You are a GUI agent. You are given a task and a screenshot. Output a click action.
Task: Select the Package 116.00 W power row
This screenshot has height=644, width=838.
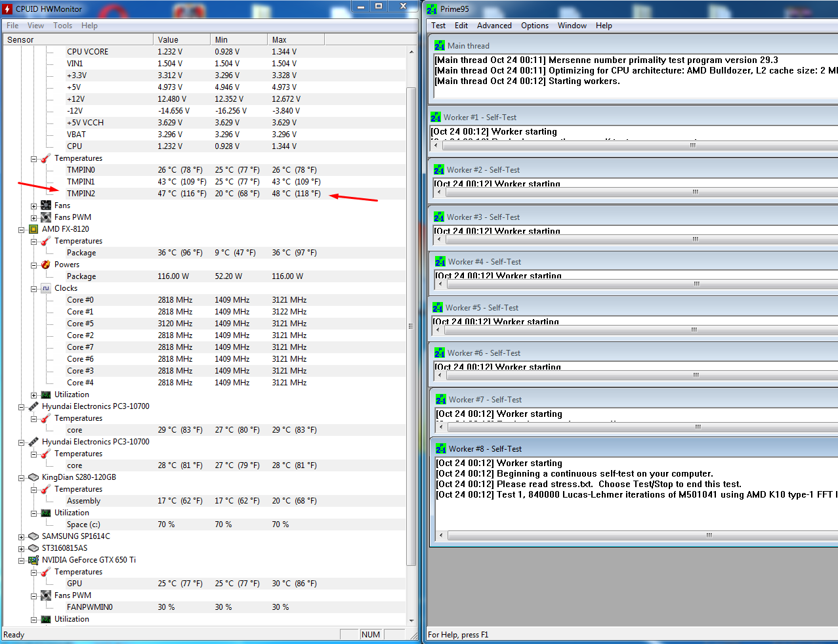point(204,276)
